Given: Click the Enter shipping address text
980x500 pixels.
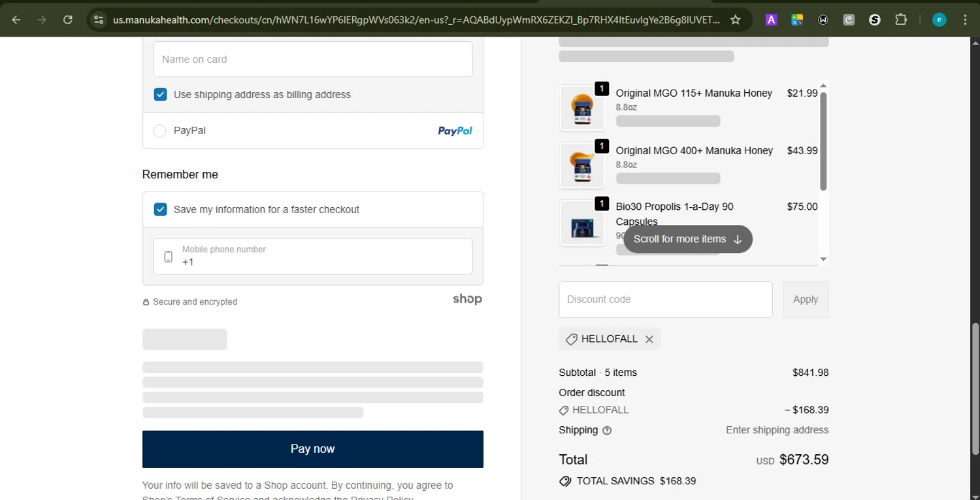Looking at the screenshot, I should [777, 430].
